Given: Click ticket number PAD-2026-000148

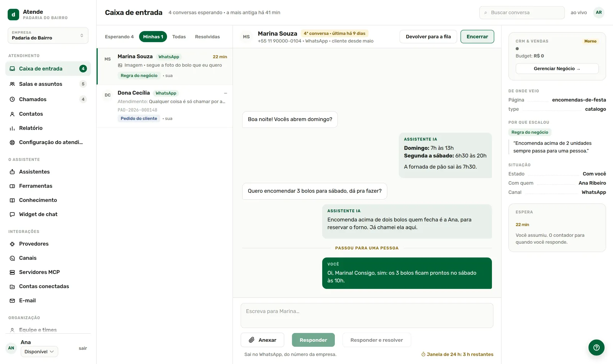Looking at the screenshot, I should coord(137,110).
